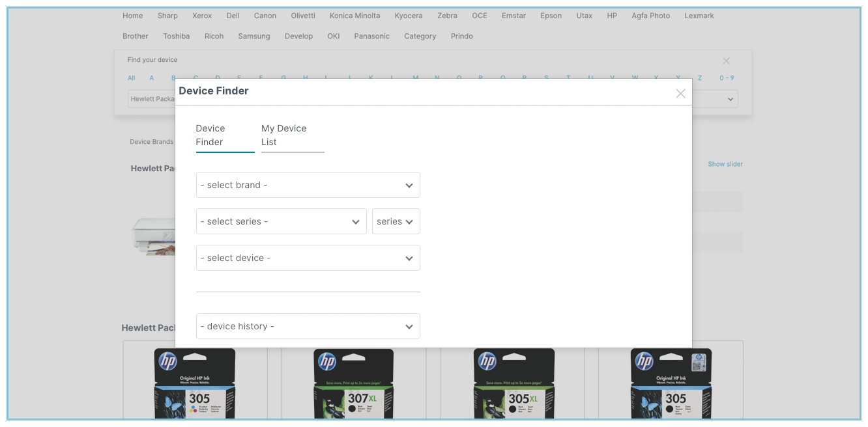This screenshot has width=868, height=427.
Task: Open the Panasonic brand page
Action: click(372, 36)
